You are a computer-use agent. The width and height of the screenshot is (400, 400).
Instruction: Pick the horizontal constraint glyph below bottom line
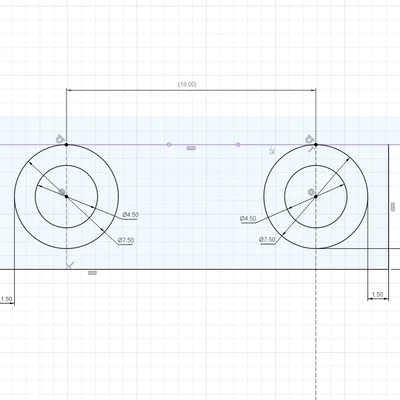92,273
